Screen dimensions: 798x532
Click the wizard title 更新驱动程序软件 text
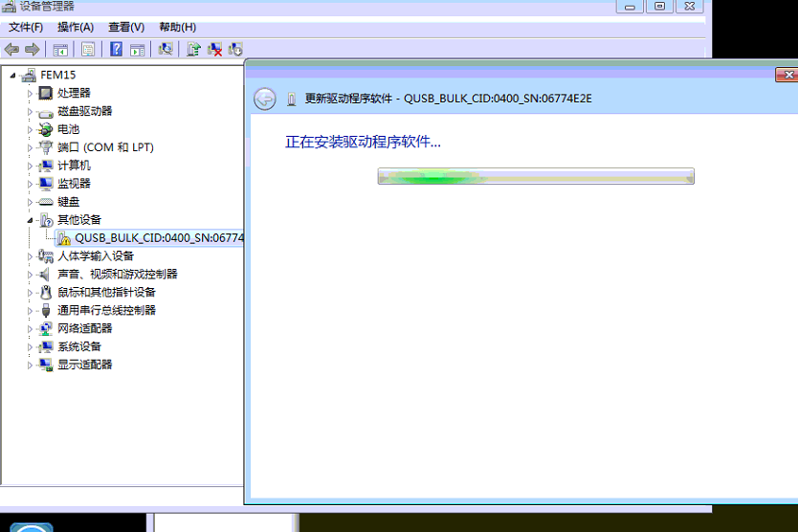(x=348, y=99)
